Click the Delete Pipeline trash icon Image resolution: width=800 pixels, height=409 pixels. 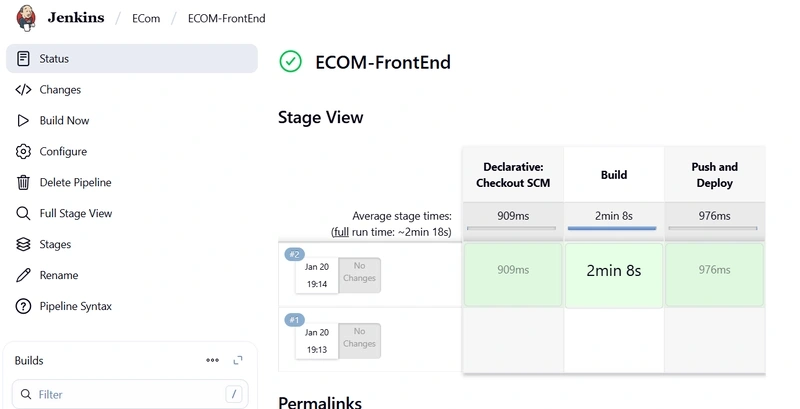[23, 183]
